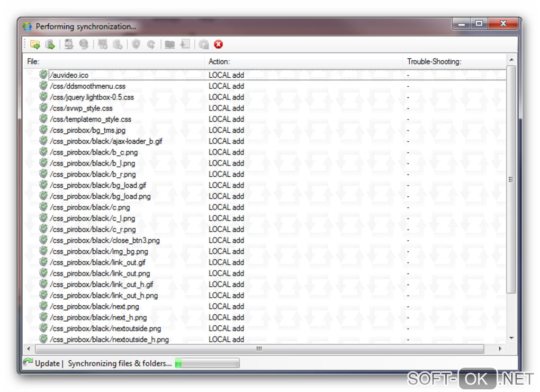Image resolution: width=540 pixels, height=392 pixels.
Task: Click the shield icon beside /css_pirobox/black/c.png
Action: pos(43,206)
